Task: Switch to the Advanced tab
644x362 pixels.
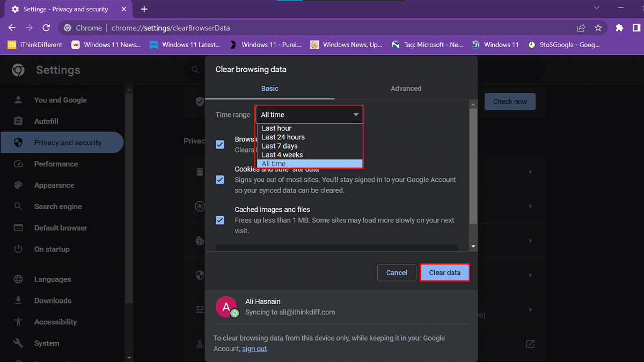Action: (406, 88)
